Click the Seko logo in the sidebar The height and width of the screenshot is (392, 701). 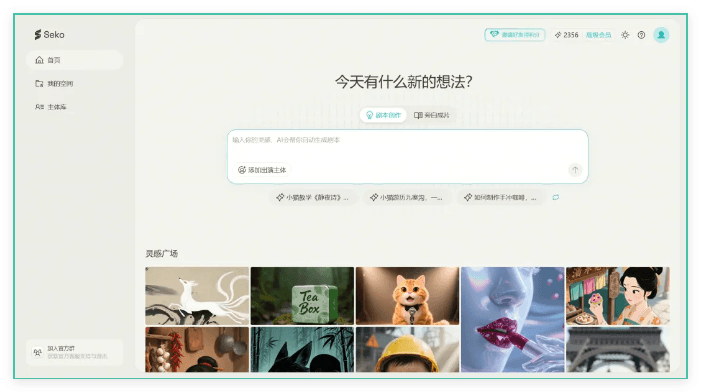click(49, 34)
